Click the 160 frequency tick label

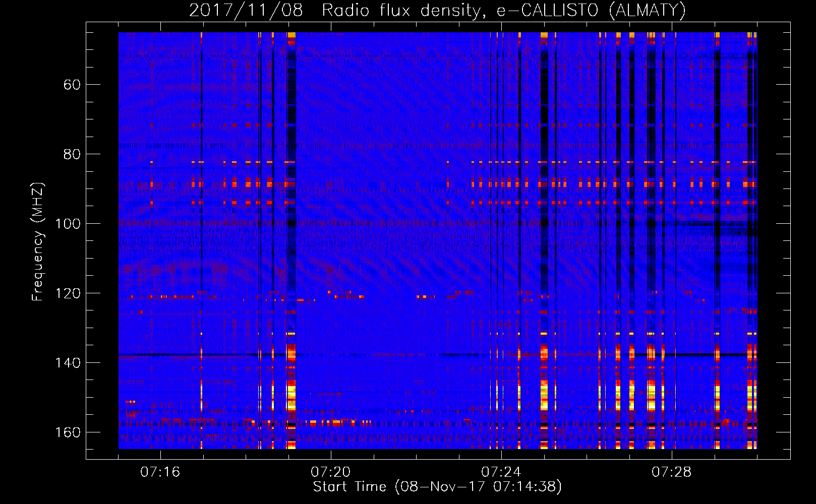68,432
